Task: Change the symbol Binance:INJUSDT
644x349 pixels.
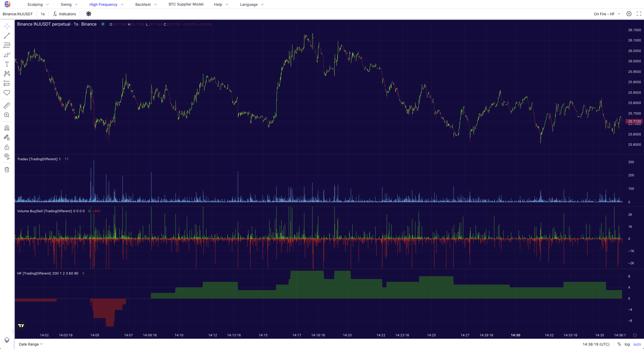Action: click(17, 14)
